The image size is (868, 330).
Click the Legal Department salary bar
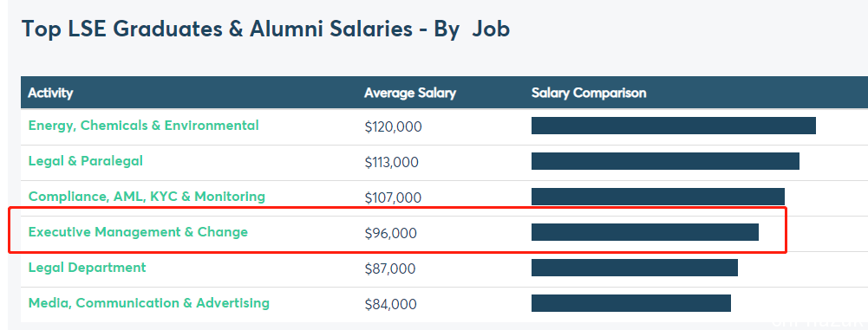point(635,268)
